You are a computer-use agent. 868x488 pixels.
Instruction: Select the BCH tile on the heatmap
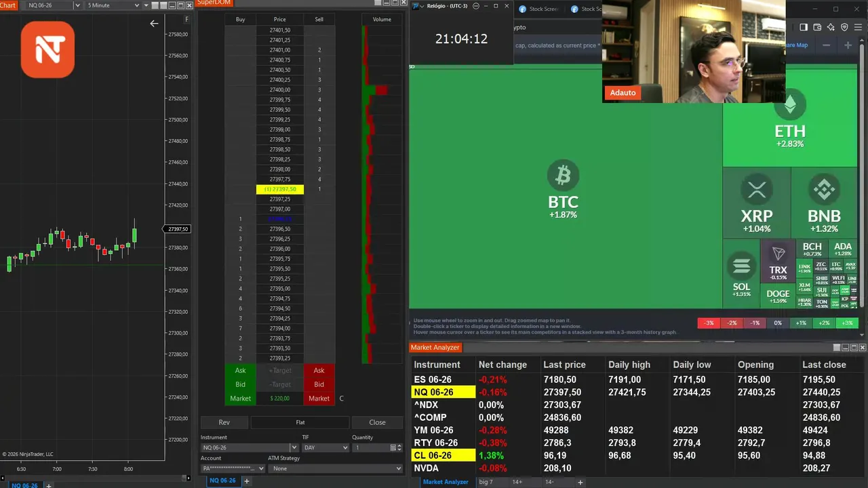812,249
